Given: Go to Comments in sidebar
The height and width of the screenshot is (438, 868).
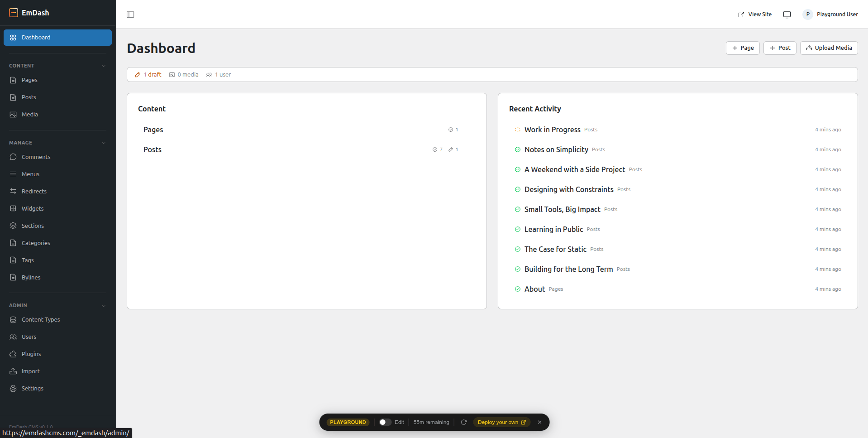Looking at the screenshot, I should tap(36, 157).
